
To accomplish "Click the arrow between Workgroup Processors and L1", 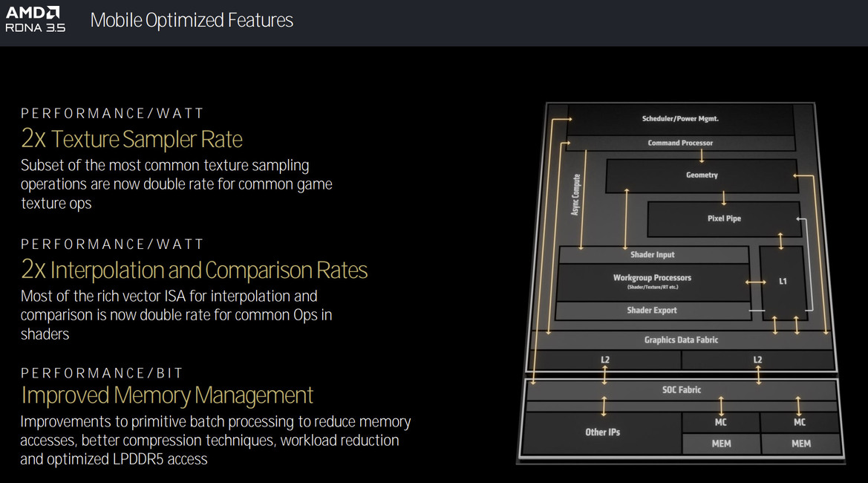I will [x=755, y=282].
